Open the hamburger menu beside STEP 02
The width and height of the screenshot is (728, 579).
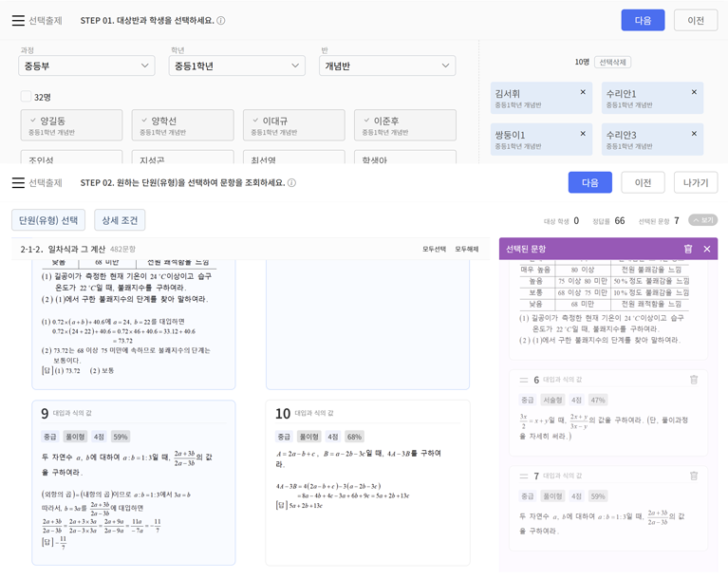coord(18,182)
